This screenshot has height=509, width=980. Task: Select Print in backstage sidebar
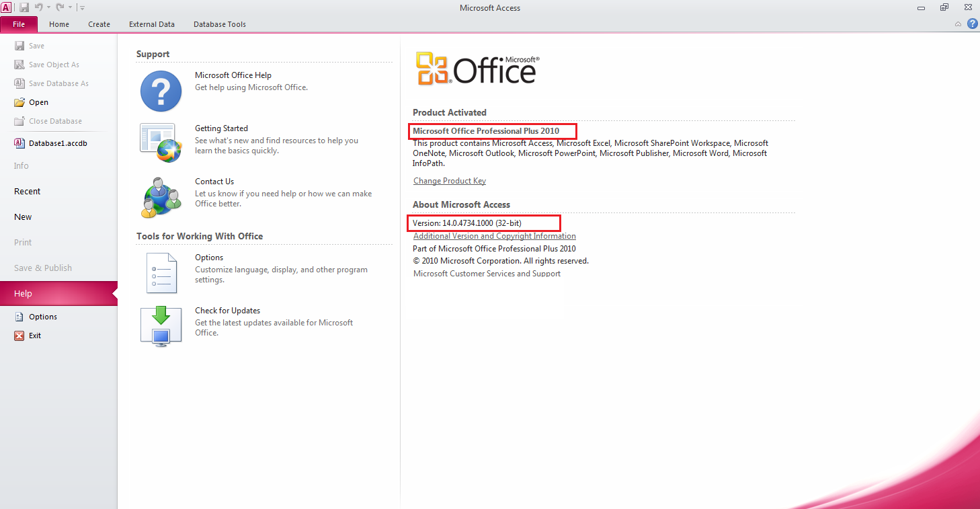pyautogui.click(x=23, y=242)
